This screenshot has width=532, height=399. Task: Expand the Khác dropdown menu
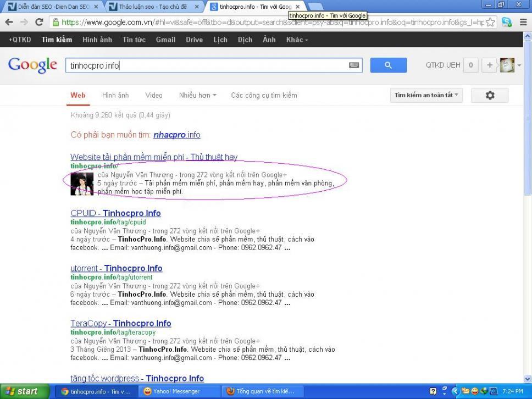[297, 40]
